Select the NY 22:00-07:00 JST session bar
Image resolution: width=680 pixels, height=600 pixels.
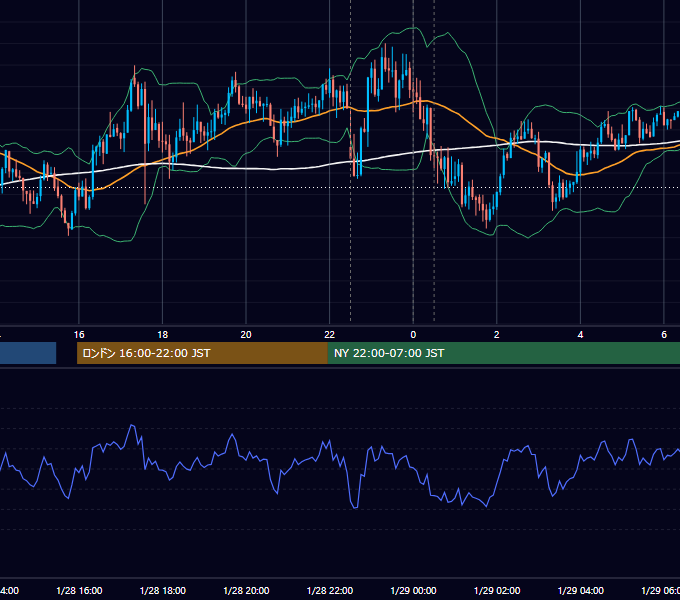coord(503,353)
